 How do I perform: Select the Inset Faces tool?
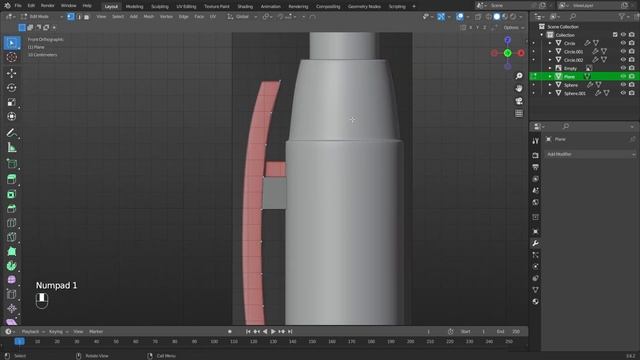point(11,194)
